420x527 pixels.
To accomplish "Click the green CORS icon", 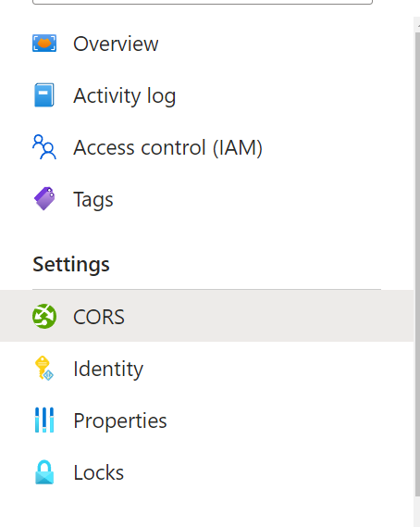I will click(44, 316).
